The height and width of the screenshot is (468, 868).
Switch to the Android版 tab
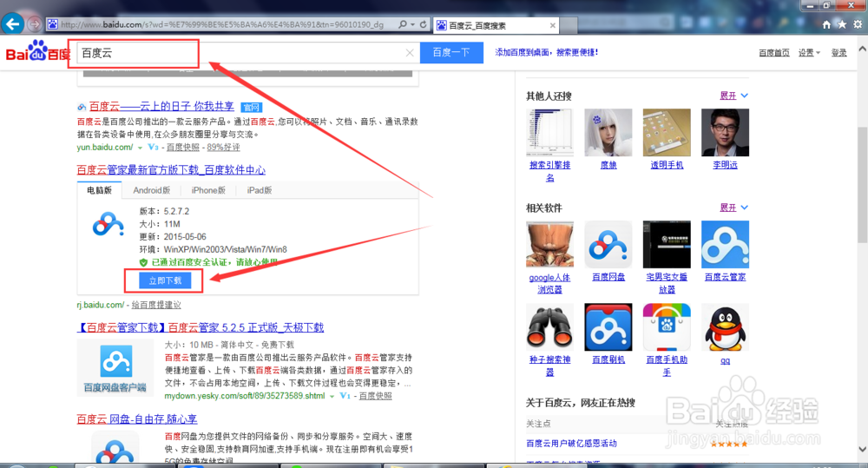click(x=151, y=190)
